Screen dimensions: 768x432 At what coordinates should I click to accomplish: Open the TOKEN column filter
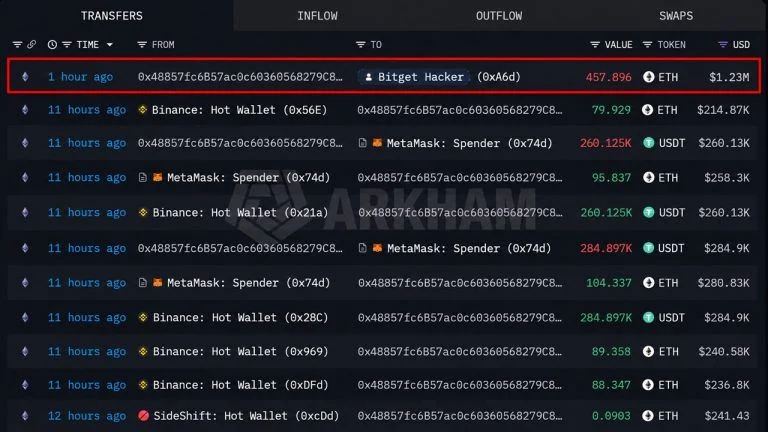pyautogui.click(x=647, y=45)
